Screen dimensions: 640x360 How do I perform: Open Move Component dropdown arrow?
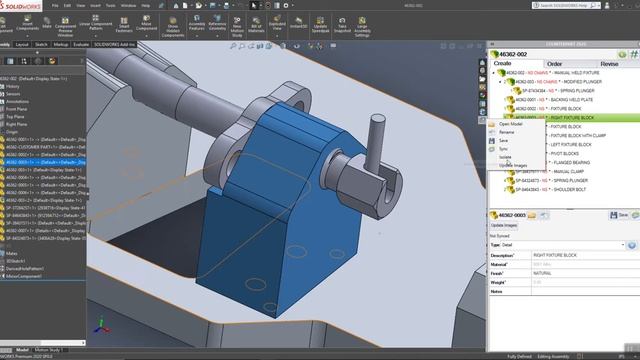(x=147, y=36)
